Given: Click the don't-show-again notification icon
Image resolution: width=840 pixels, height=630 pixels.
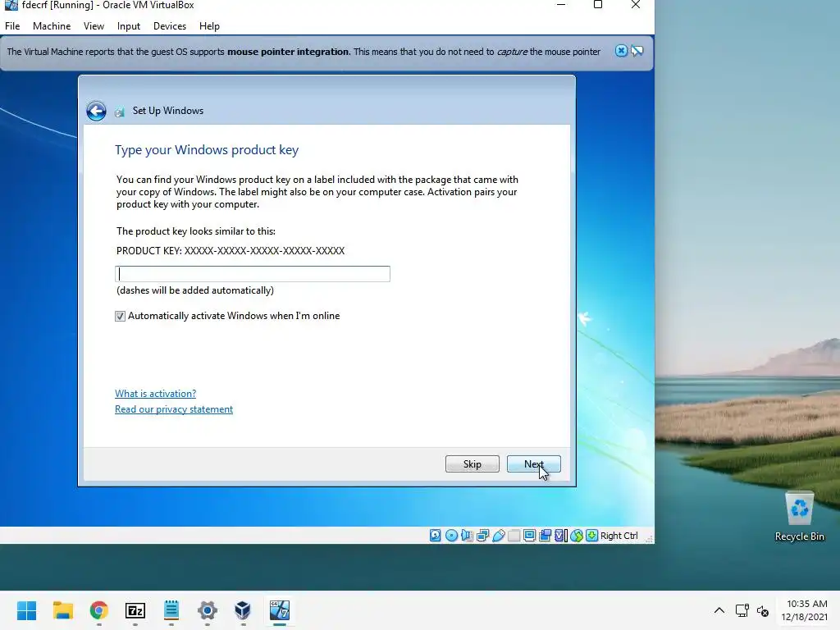Looking at the screenshot, I should pos(637,51).
